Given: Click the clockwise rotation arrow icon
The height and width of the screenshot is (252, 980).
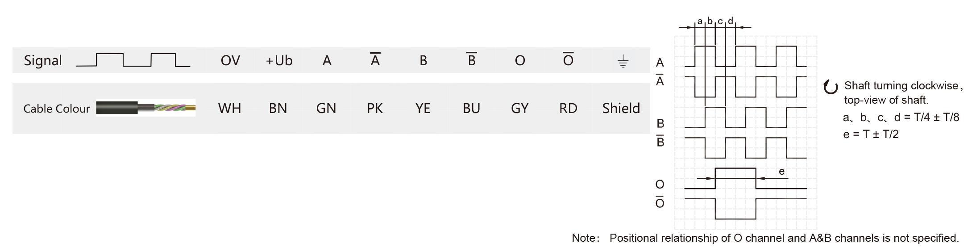Looking at the screenshot, I should click(x=831, y=87).
